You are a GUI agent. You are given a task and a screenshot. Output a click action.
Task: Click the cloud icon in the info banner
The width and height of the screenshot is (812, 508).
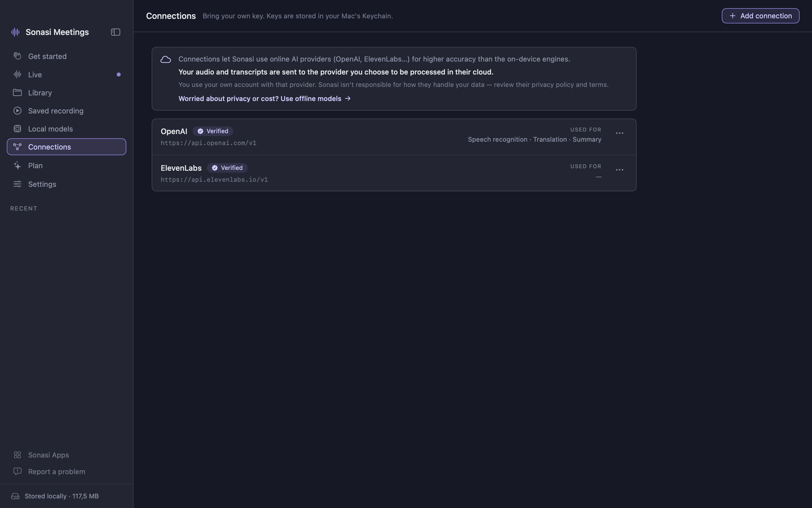click(166, 60)
